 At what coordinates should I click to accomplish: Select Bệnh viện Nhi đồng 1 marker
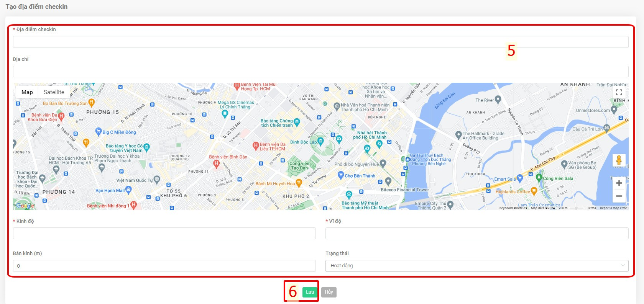point(133,205)
